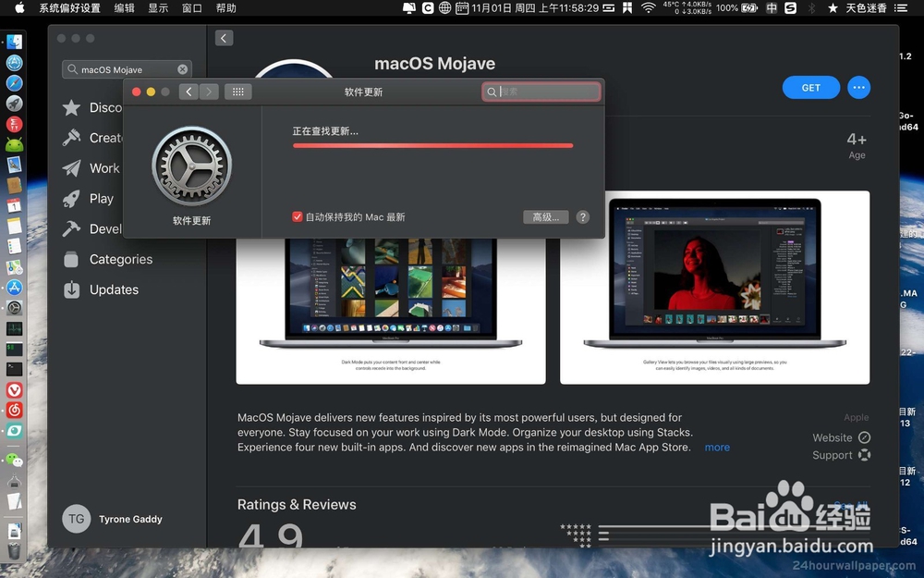Image resolution: width=924 pixels, height=578 pixels.
Task: Open System Preferences gear in dock
Action: tap(14, 308)
